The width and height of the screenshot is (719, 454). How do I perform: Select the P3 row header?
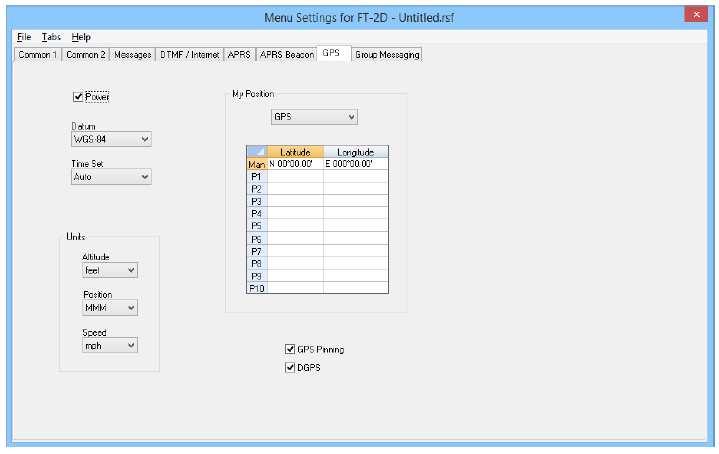pos(257,201)
